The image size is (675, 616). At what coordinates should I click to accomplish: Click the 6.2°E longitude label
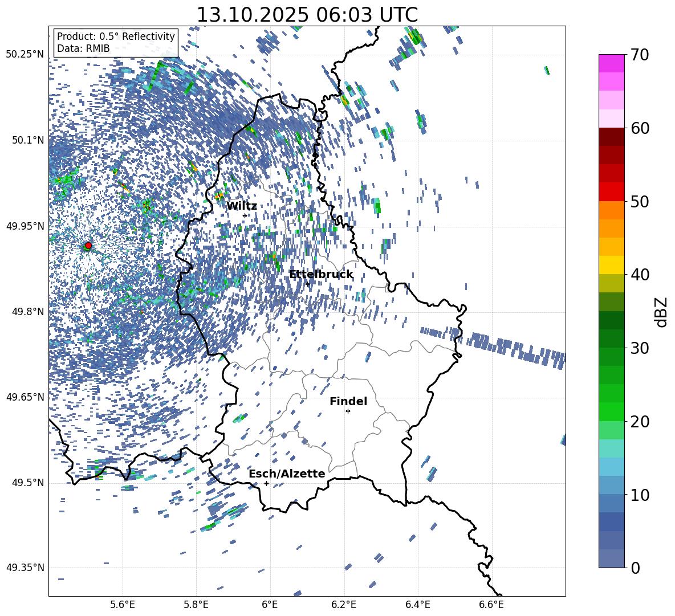click(x=344, y=605)
